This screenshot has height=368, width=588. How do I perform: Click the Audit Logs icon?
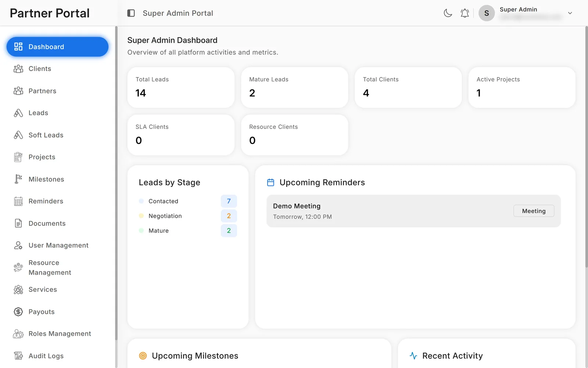pos(18,356)
